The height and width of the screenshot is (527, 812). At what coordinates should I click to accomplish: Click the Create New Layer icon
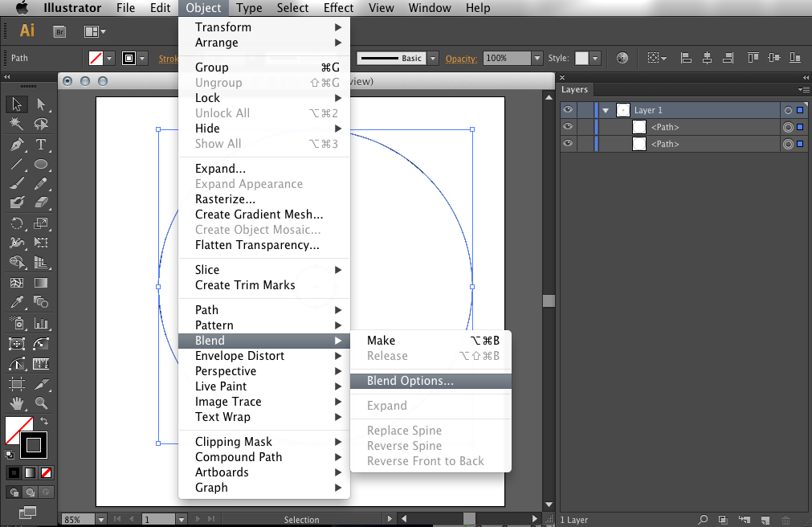(765, 520)
